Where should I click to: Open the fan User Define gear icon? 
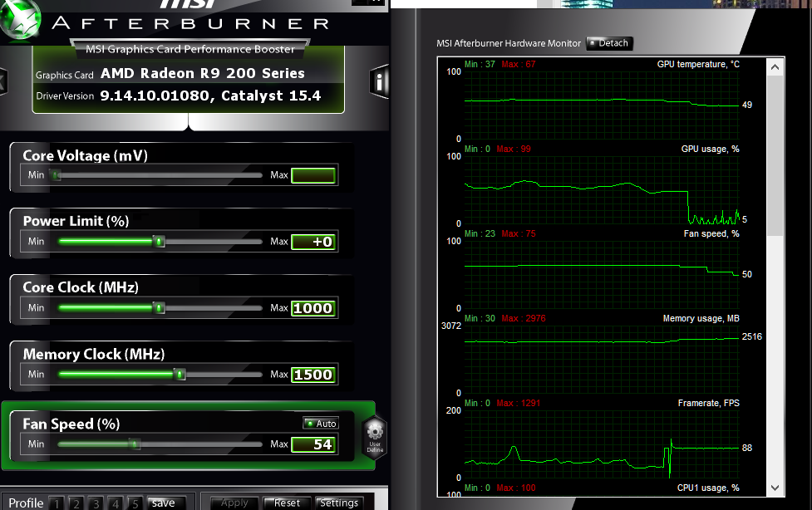374,436
